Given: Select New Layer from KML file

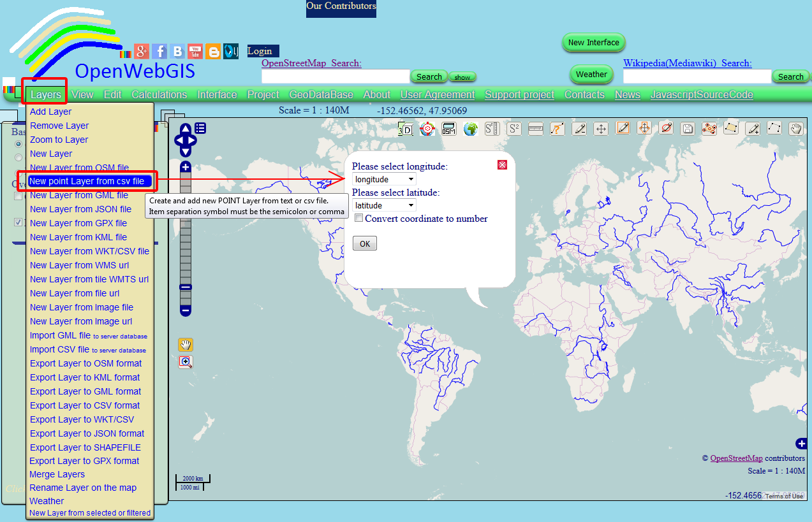Looking at the screenshot, I should pos(78,237).
